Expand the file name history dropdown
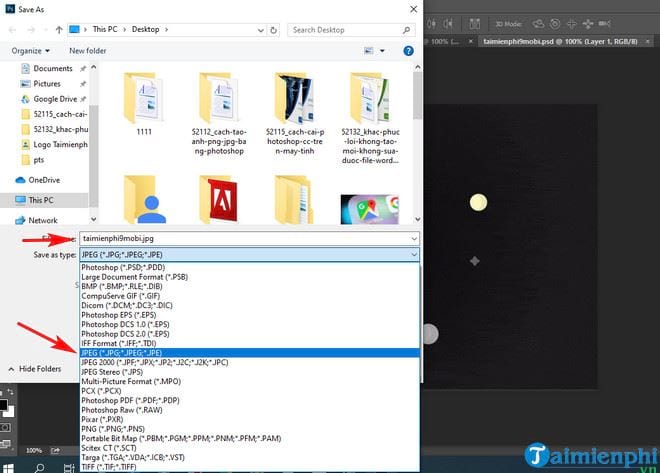The height and width of the screenshot is (473, 660). point(414,239)
